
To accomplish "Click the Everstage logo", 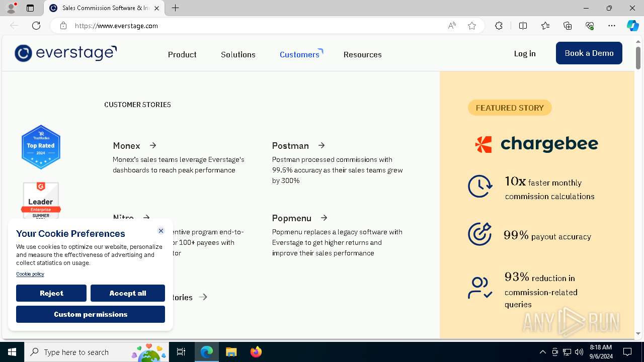I will (x=66, y=53).
